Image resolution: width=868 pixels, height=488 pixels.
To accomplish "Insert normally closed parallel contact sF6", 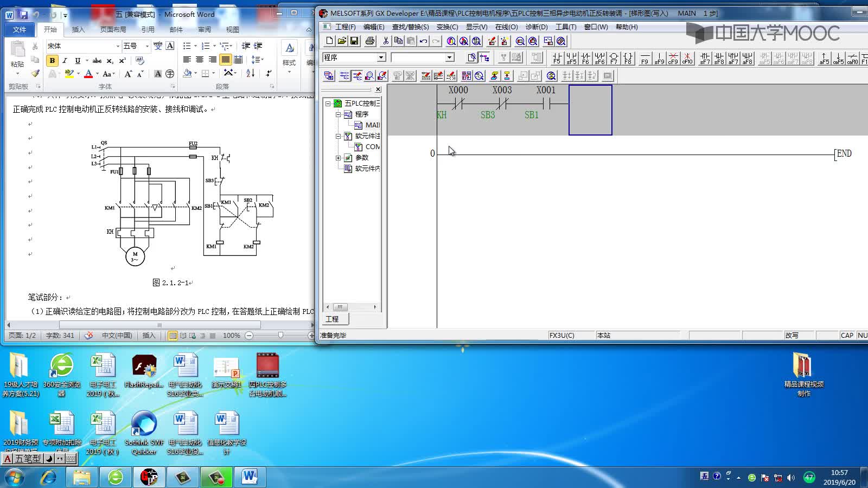I will tap(599, 57).
